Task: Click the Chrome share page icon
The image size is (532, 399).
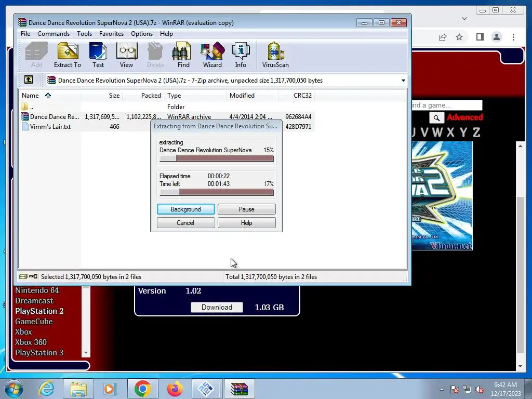Action: coord(443,37)
